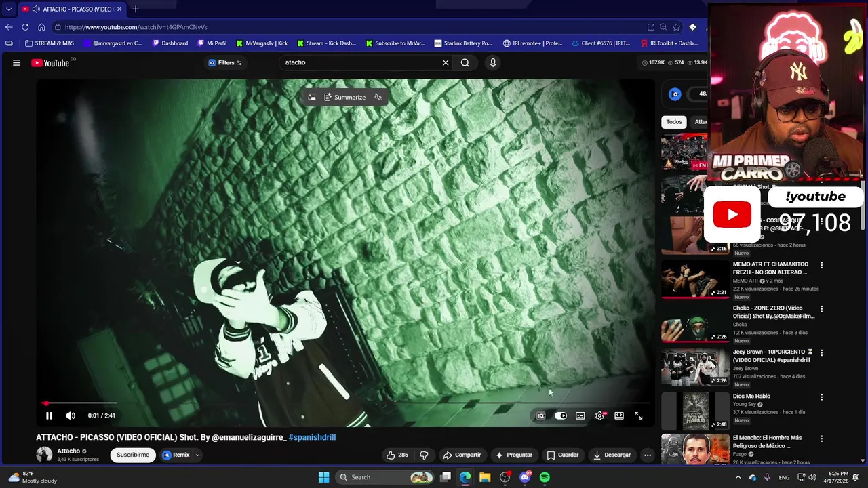Open vidIQ overlay in player controls

(x=540, y=415)
